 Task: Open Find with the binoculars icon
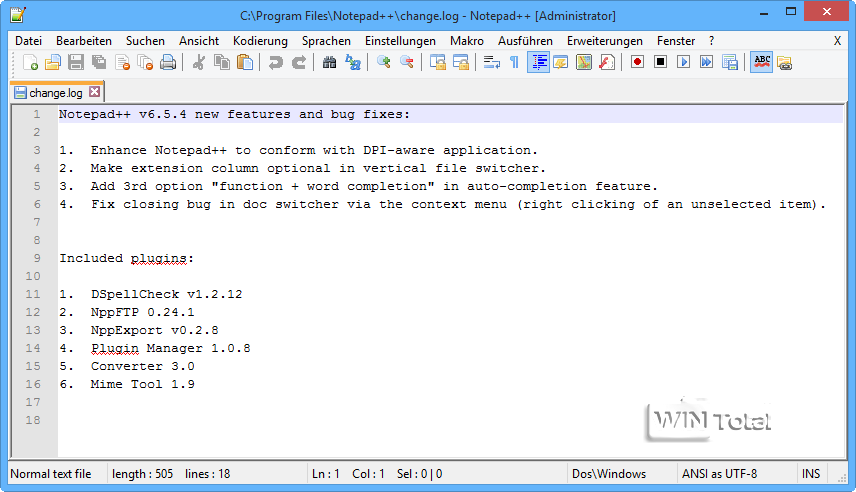(x=329, y=62)
